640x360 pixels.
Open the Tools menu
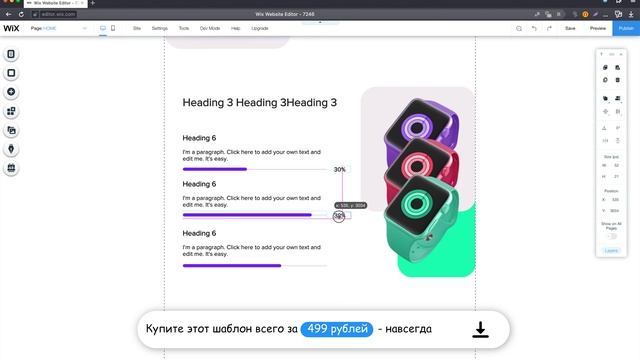point(184,28)
